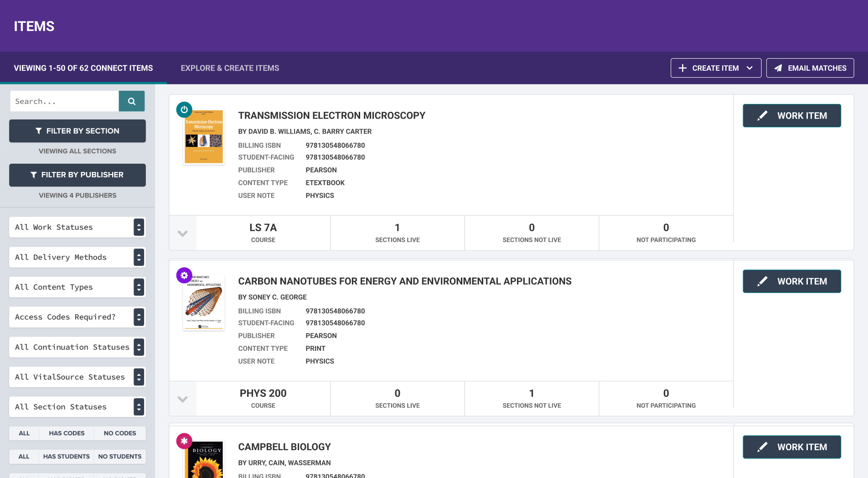Click the search magnifier icon button
Image resolution: width=868 pixels, height=478 pixels.
click(132, 101)
